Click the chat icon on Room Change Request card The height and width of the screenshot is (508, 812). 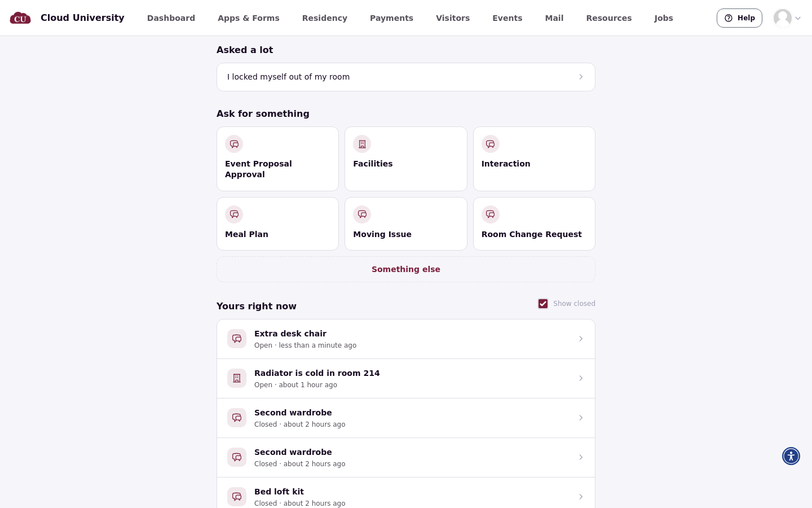[x=491, y=214]
